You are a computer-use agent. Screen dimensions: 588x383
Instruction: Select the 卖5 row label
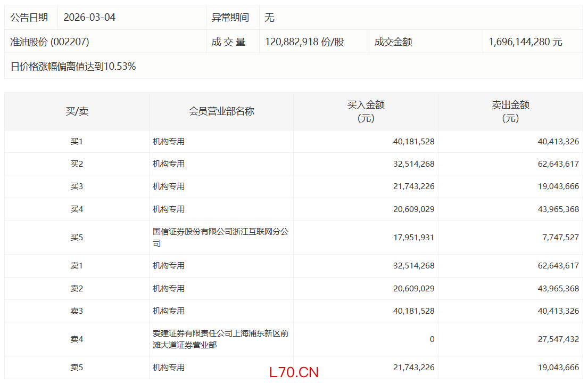coord(77,368)
